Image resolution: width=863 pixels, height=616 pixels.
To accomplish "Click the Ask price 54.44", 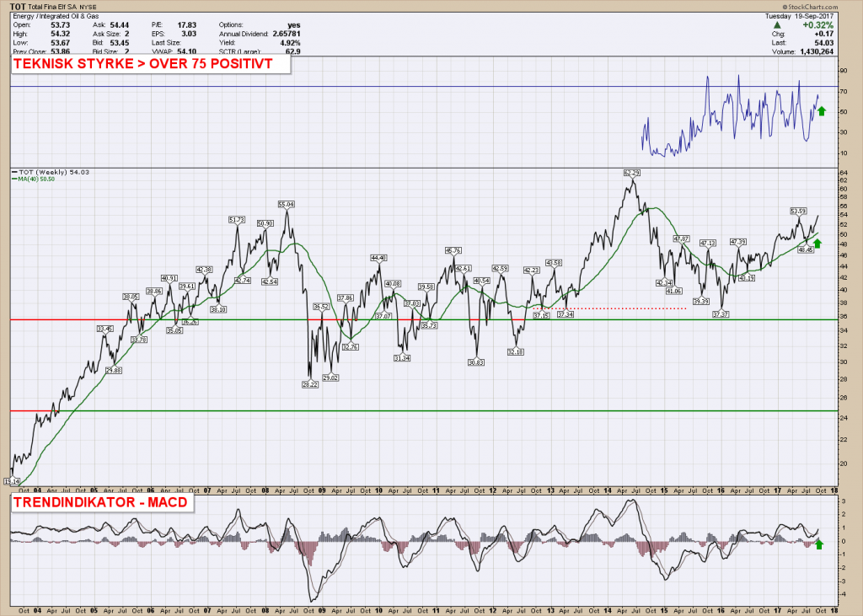I will coord(120,24).
